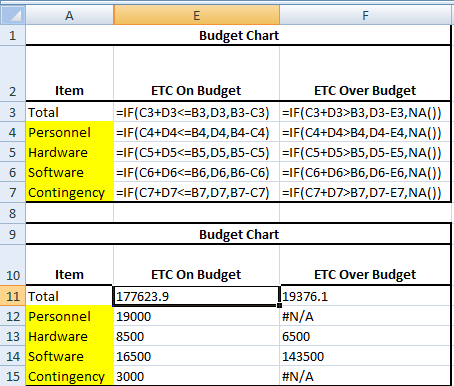The width and height of the screenshot is (454, 386).
Task: Select row 2 header
Action: point(13,73)
